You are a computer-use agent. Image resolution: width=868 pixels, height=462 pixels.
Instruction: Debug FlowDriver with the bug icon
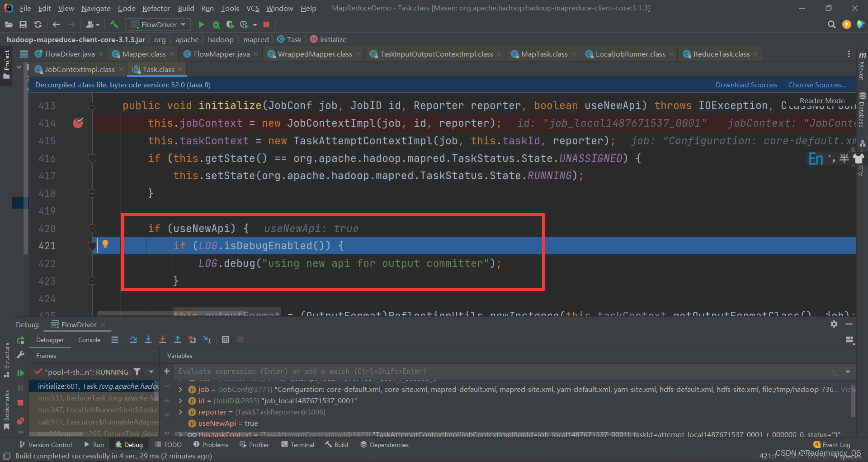tap(216, 24)
